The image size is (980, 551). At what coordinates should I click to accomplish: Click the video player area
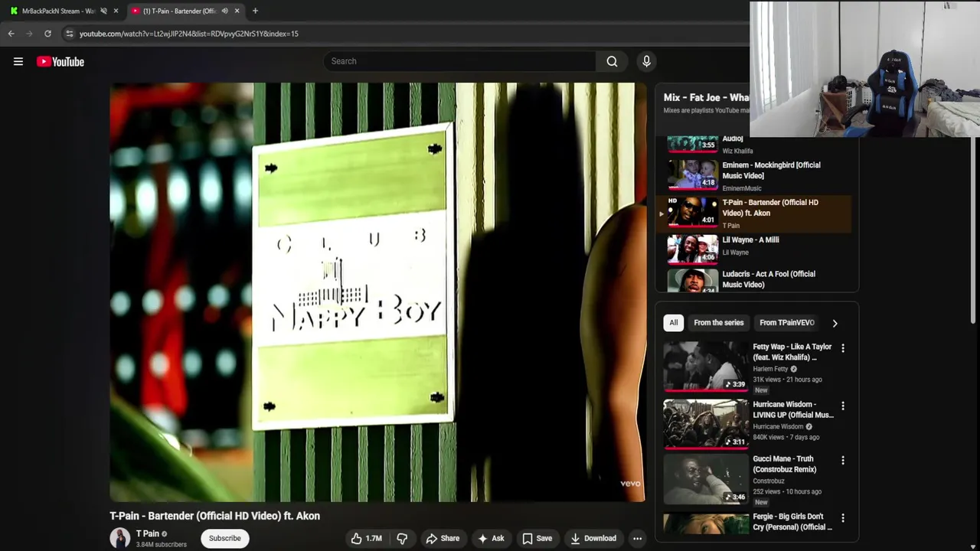pos(377,292)
